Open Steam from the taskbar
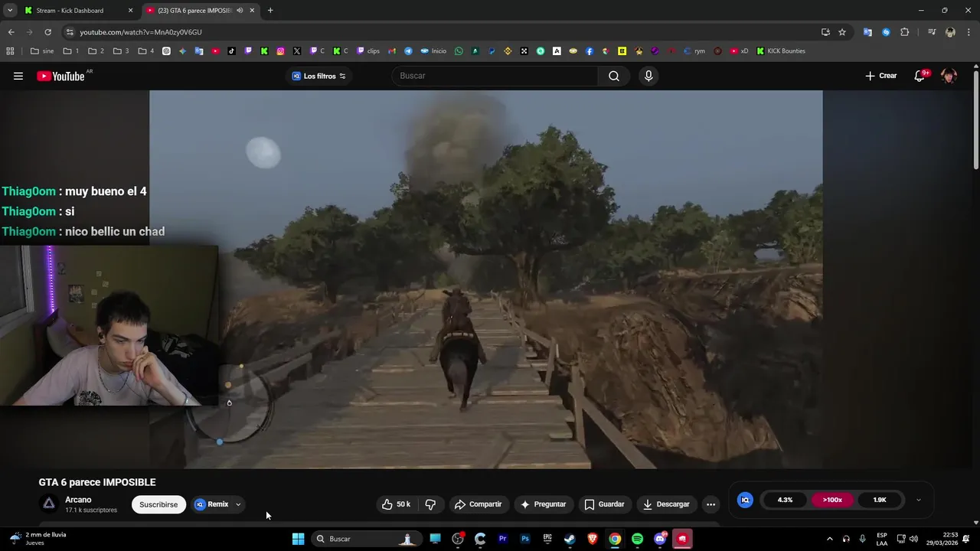The width and height of the screenshot is (980, 551). 570,539
